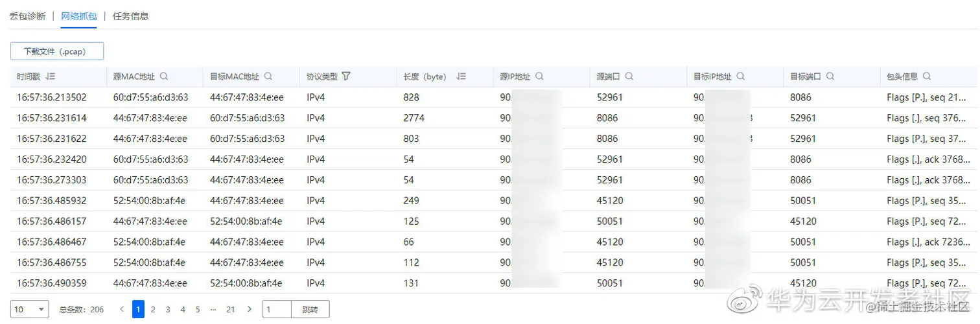The width and height of the screenshot is (980, 324).
Task: Click header info 'Flags [.], seq 376...'
Action: coord(929,118)
